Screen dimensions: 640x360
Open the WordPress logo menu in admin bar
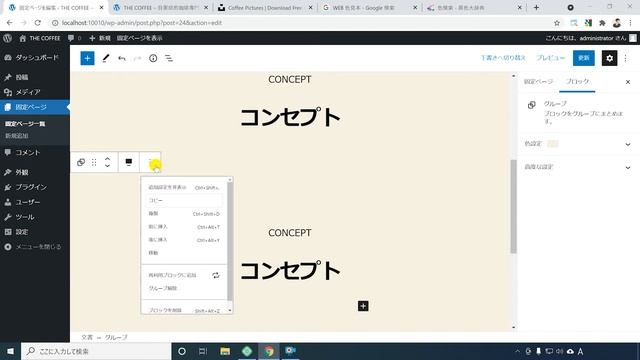point(7,38)
